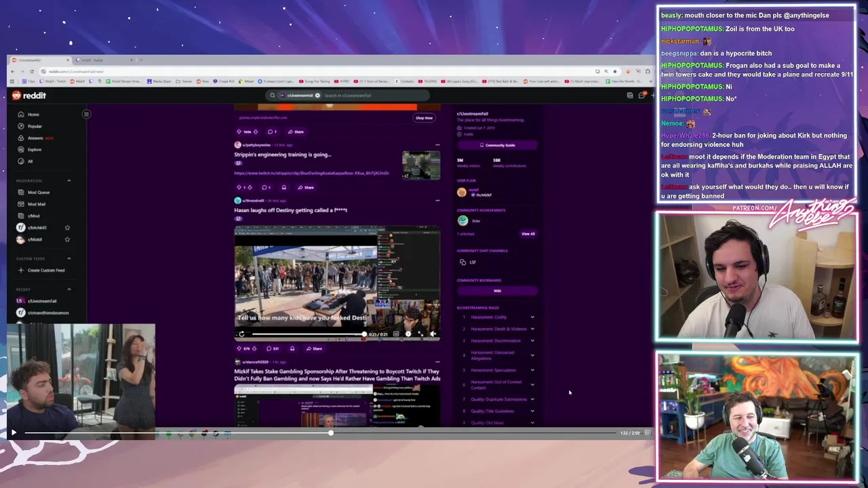Open Answers BETA in sidebar
Image resolution: width=868 pixels, height=488 pixels.
pyautogui.click(x=35, y=138)
